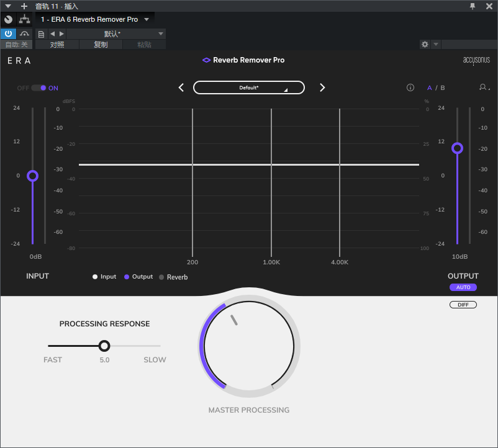Click the 复制 copy button
Screen dimensions: 498x448
(x=101, y=45)
